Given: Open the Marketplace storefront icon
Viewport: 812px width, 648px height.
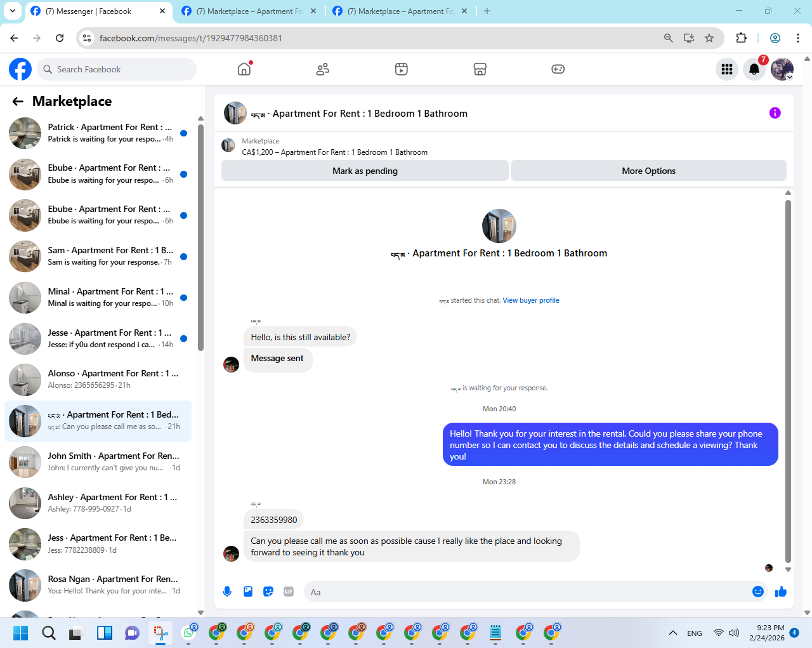Looking at the screenshot, I should click(480, 69).
